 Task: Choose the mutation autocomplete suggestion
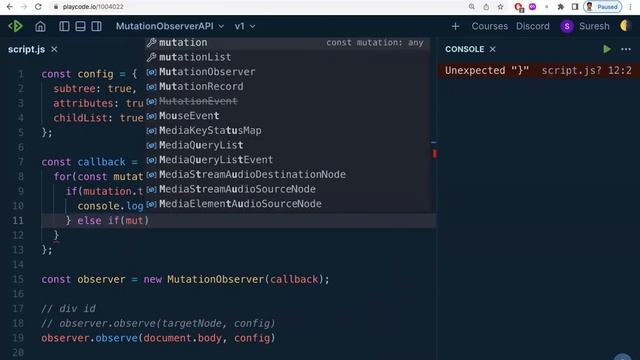pos(288,42)
